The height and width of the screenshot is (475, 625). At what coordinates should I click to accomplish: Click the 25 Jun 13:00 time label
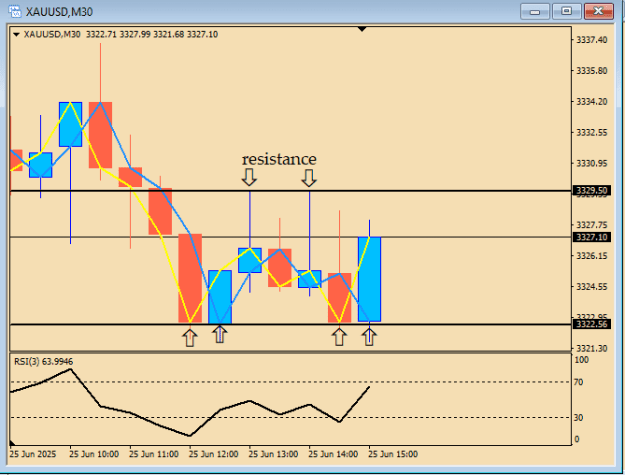[273, 454]
